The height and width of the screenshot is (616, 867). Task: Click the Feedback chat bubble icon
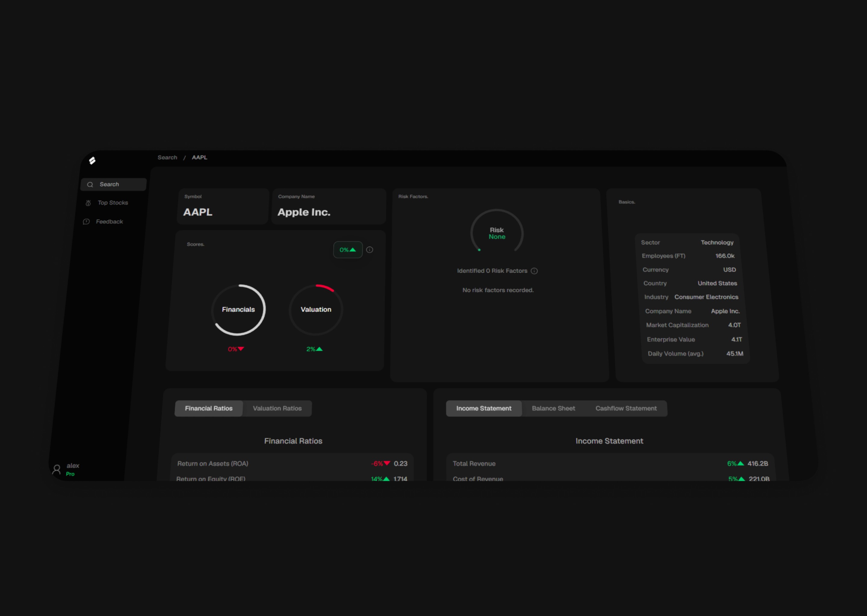pyautogui.click(x=86, y=222)
